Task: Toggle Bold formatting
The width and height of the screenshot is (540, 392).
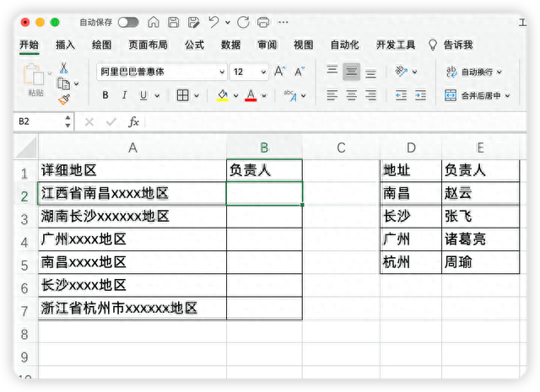Action: click(x=105, y=95)
